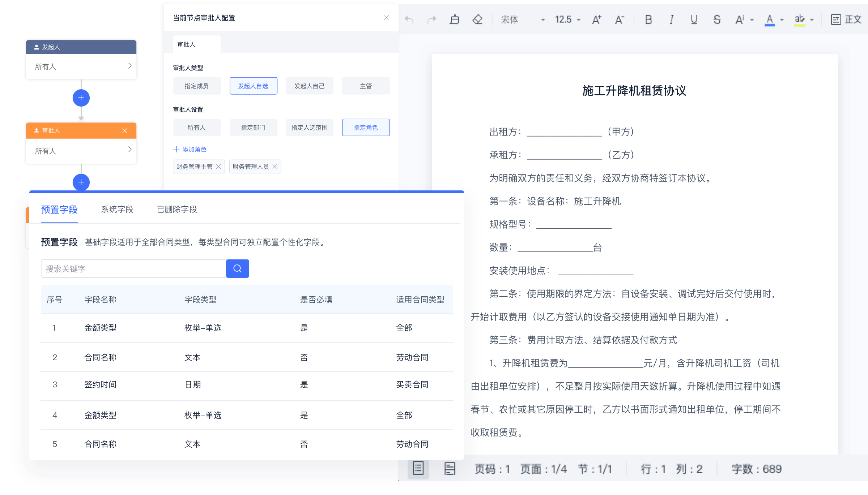Click font color A swatch
Image resolution: width=868 pixels, height=495 pixels.
pos(770,20)
